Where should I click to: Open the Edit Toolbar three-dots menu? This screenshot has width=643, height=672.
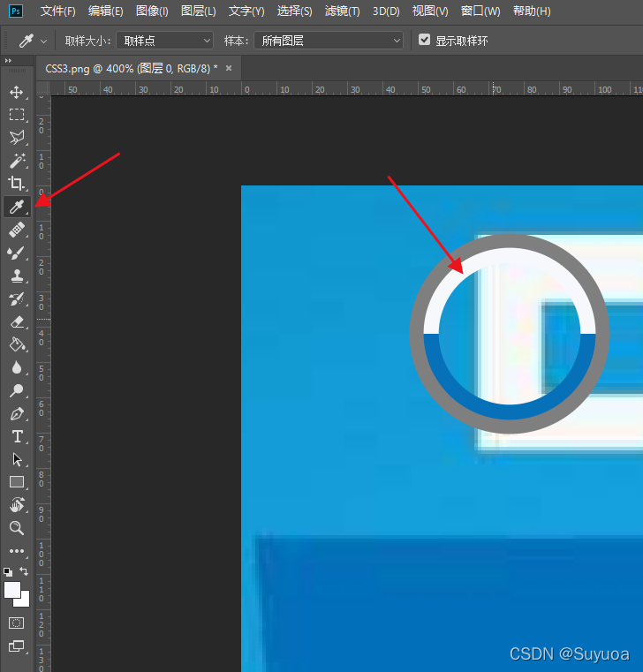pyautogui.click(x=17, y=551)
